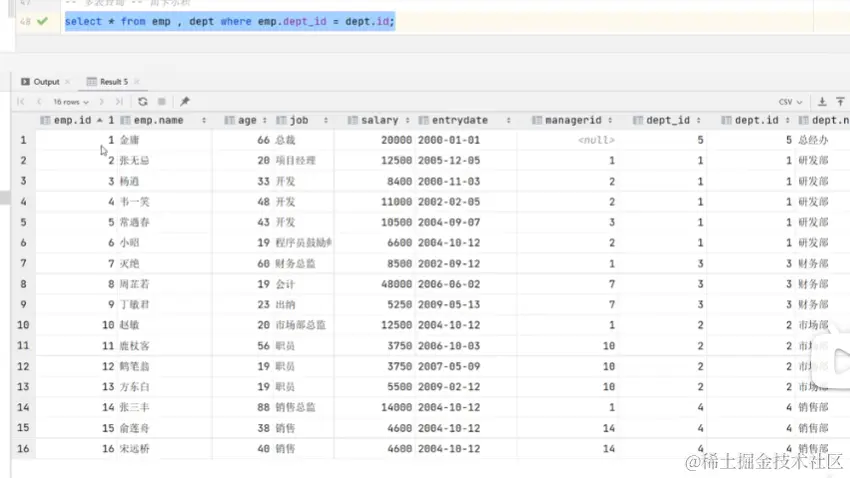Go to previous page of results

pos(39,101)
